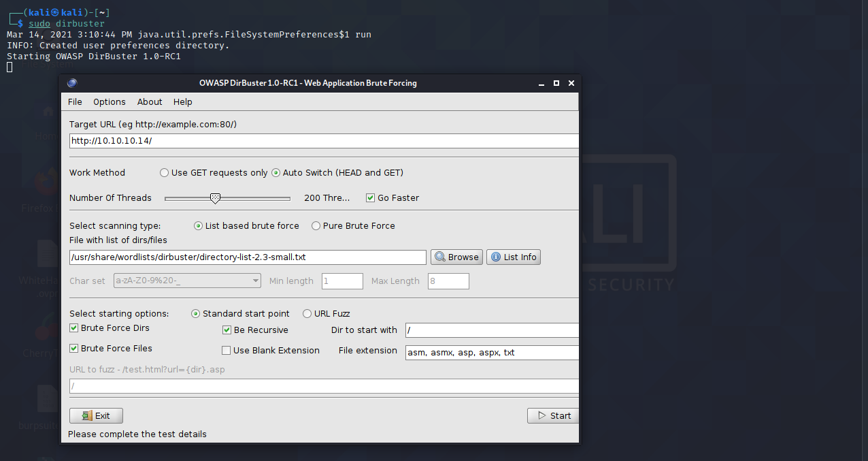The width and height of the screenshot is (868, 461).
Task: Click the Exit button
Action: pos(96,415)
